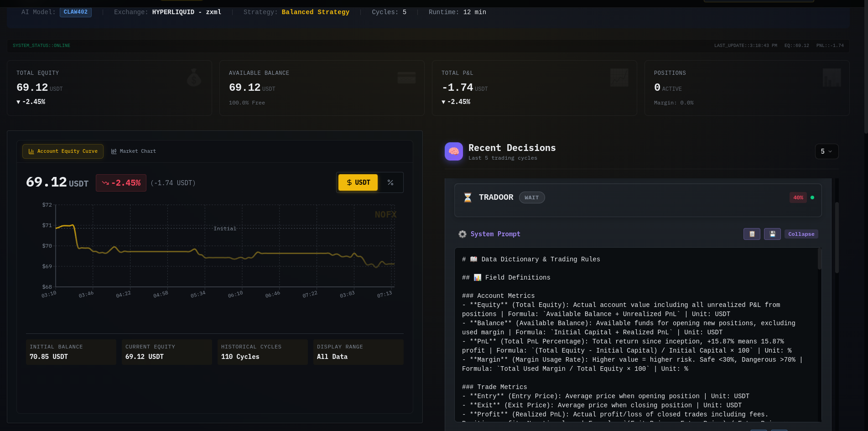
Task: Click the 40% confidence badge
Action: click(x=798, y=197)
